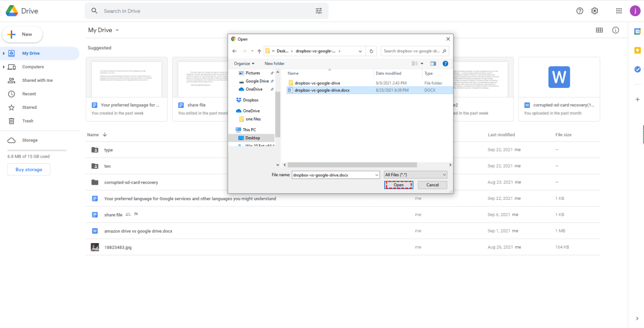Open File name combo box dropdown
This screenshot has height=328, width=644.
[377, 174]
